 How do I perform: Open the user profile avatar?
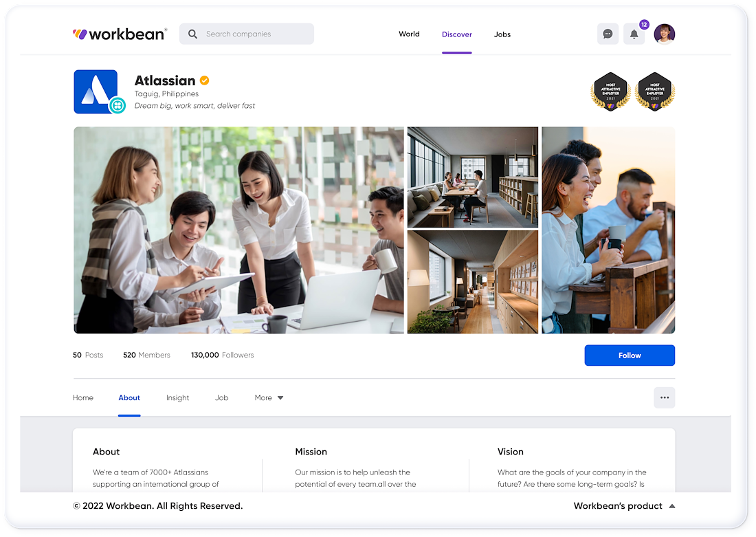pyautogui.click(x=665, y=34)
